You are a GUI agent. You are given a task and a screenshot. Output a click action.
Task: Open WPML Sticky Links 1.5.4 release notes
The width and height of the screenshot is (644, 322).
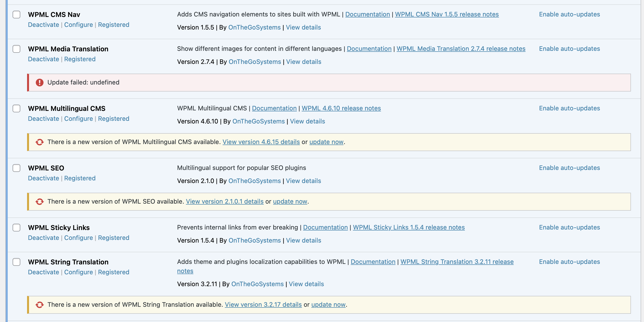pyautogui.click(x=409, y=227)
